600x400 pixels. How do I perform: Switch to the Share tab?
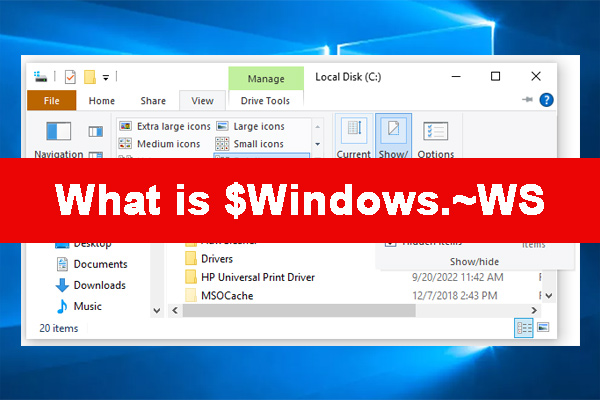click(153, 101)
